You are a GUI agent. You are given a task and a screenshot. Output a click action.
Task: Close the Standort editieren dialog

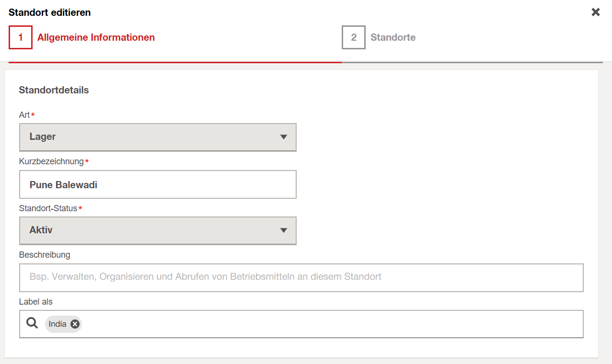pyautogui.click(x=596, y=12)
